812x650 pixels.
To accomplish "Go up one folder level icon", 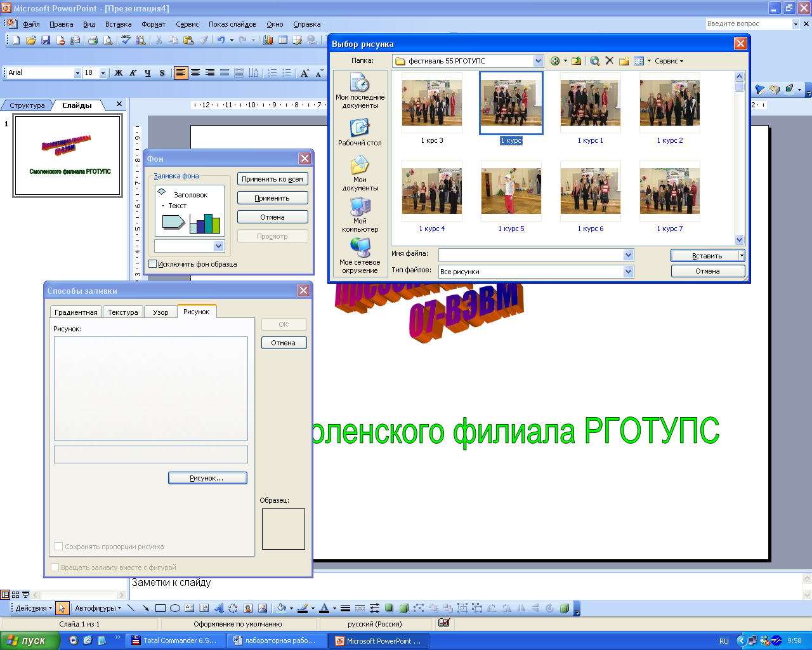I will coord(576,61).
